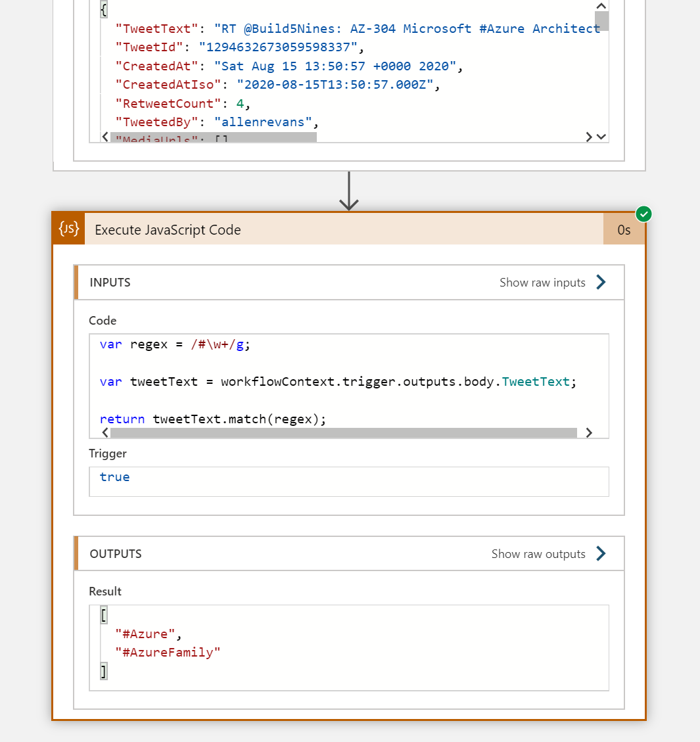The image size is (700, 742).
Task: Click the left arrow of Code box scrollbar
Action: 105,432
